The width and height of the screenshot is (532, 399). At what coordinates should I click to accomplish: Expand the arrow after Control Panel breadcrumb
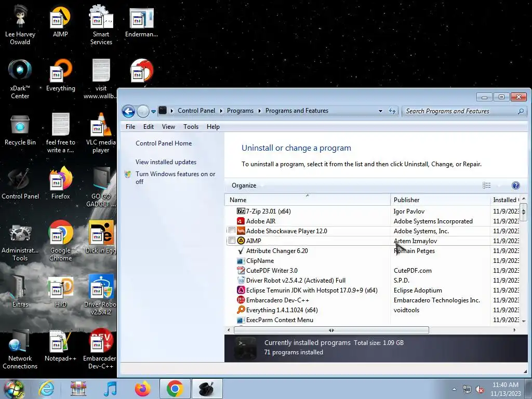pos(221,111)
